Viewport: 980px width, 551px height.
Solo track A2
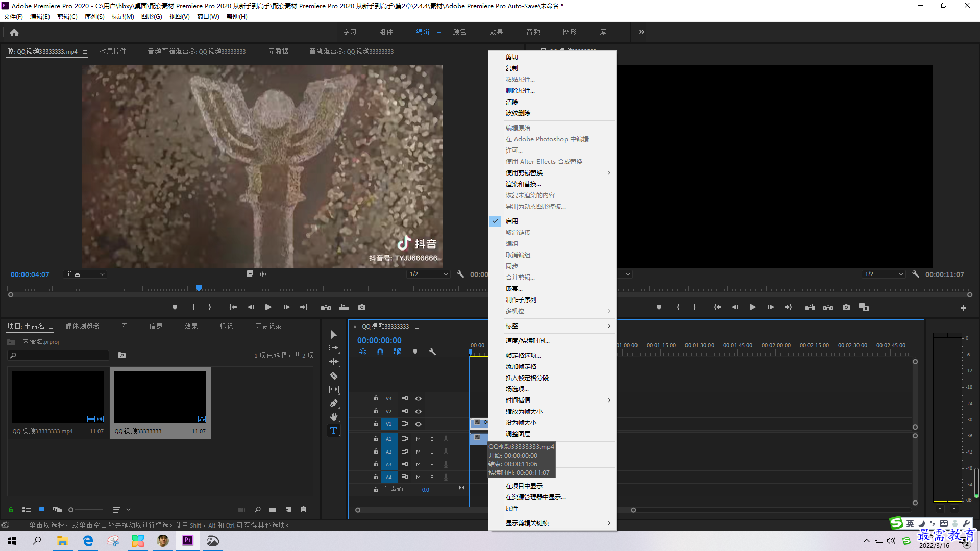click(432, 452)
